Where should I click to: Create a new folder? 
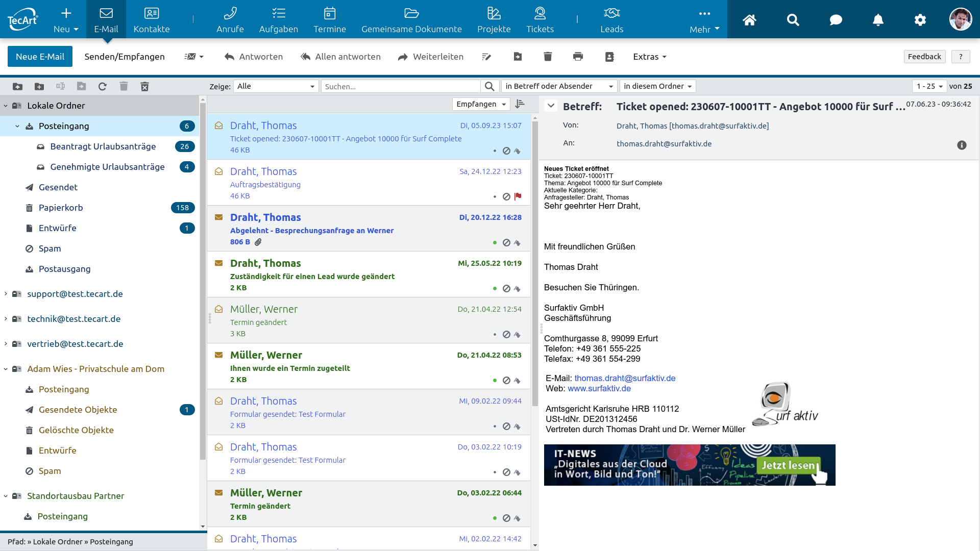[x=39, y=86]
